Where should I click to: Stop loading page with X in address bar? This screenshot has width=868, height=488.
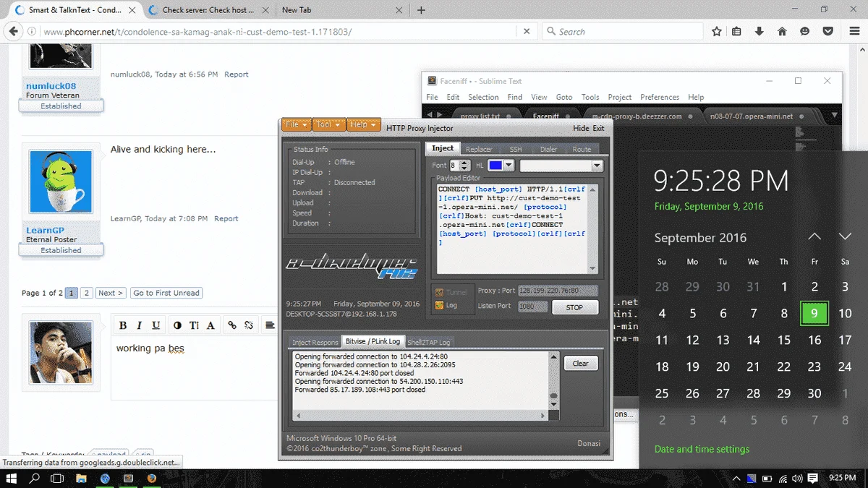coord(527,32)
